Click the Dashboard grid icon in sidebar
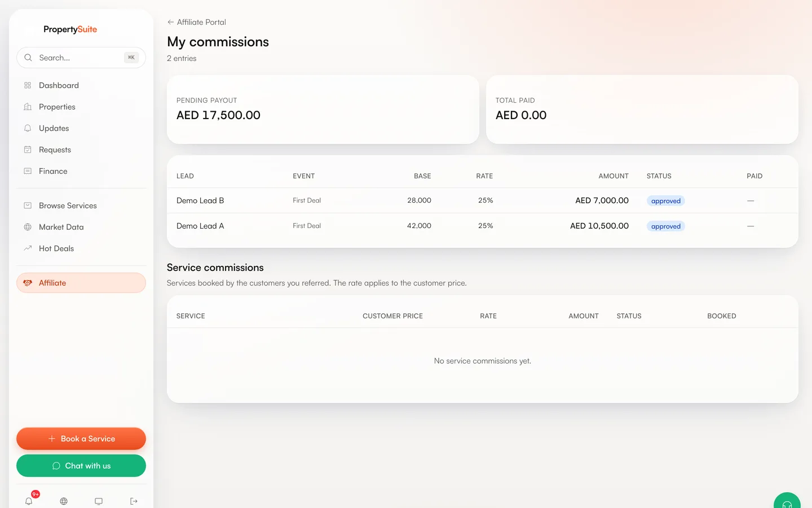Viewport: 812px width, 508px height. pyautogui.click(x=28, y=85)
